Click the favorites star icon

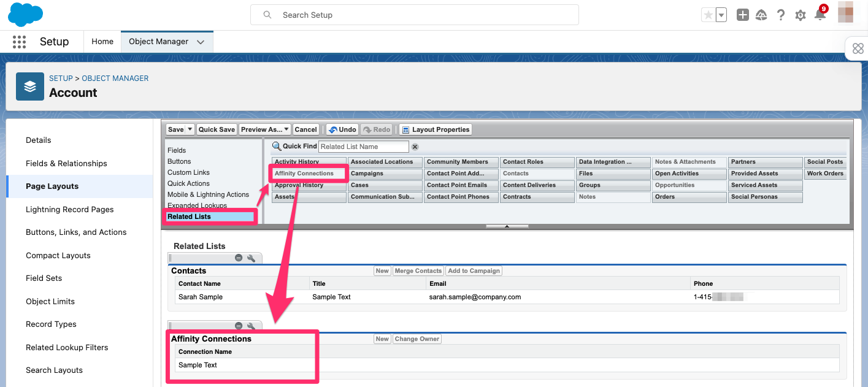click(x=709, y=15)
